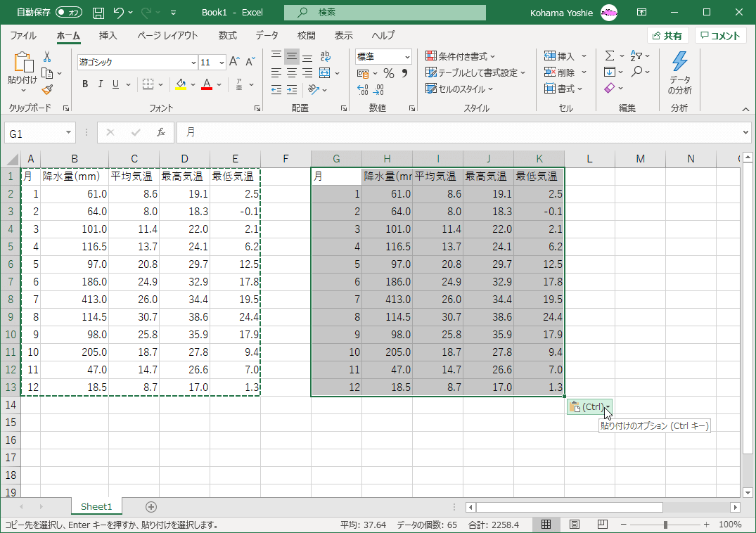This screenshot has height=533, width=756.
Task: Click the zoom slider handle
Action: [x=665, y=525]
